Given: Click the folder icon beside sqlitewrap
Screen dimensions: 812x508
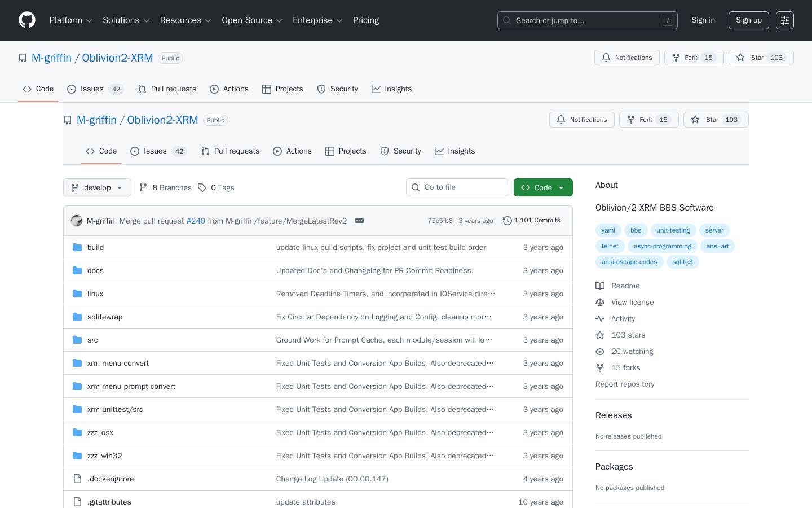Looking at the screenshot, I should click(77, 317).
